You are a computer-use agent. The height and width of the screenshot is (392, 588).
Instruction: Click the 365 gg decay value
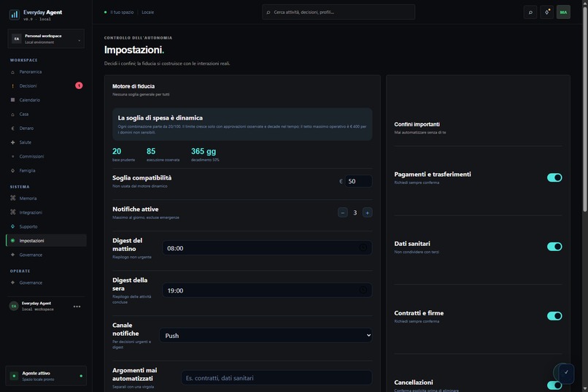[x=204, y=151]
